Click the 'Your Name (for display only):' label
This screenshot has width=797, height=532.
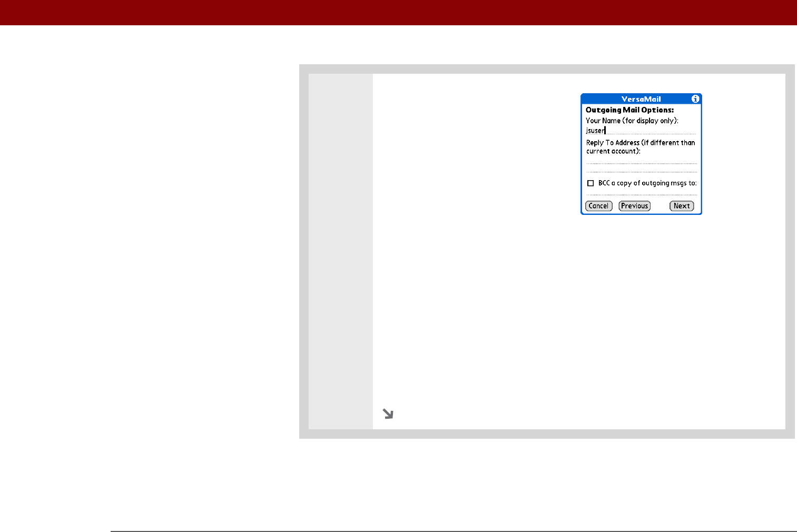(x=632, y=121)
